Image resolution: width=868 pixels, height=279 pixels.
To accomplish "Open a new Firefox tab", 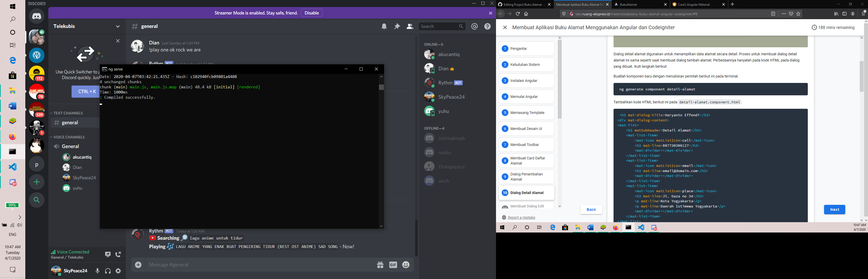I will coord(732,4).
